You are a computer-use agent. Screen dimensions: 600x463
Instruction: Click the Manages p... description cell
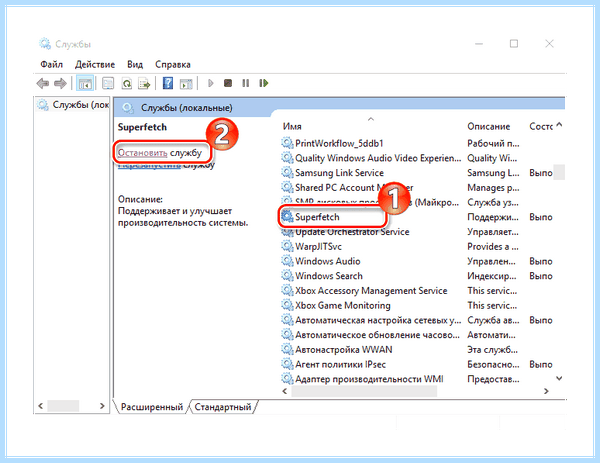click(x=493, y=187)
